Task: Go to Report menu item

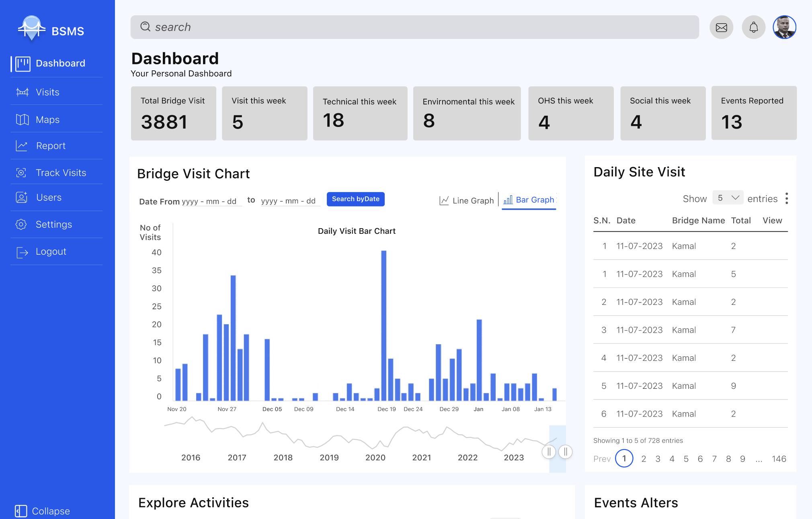Action: [x=51, y=146]
